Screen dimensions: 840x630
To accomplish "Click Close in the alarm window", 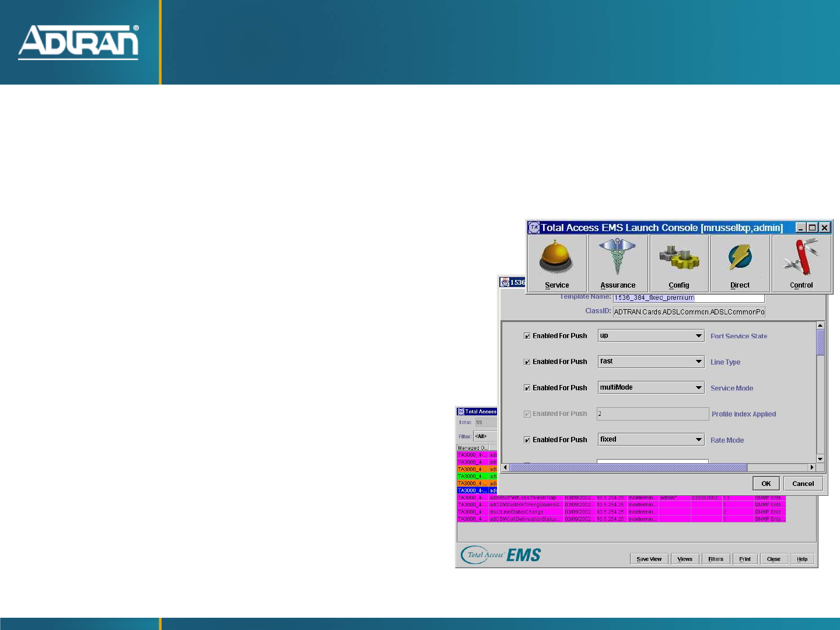I will pyautogui.click(x=773, y=559).
